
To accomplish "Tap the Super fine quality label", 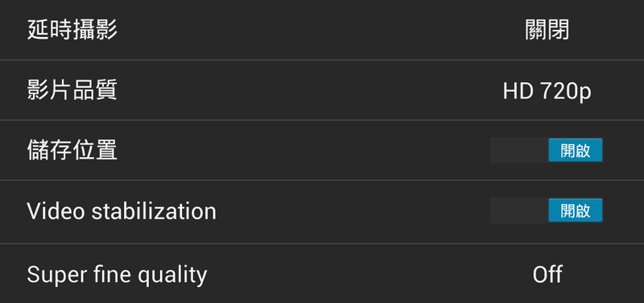I will [117, 275].
